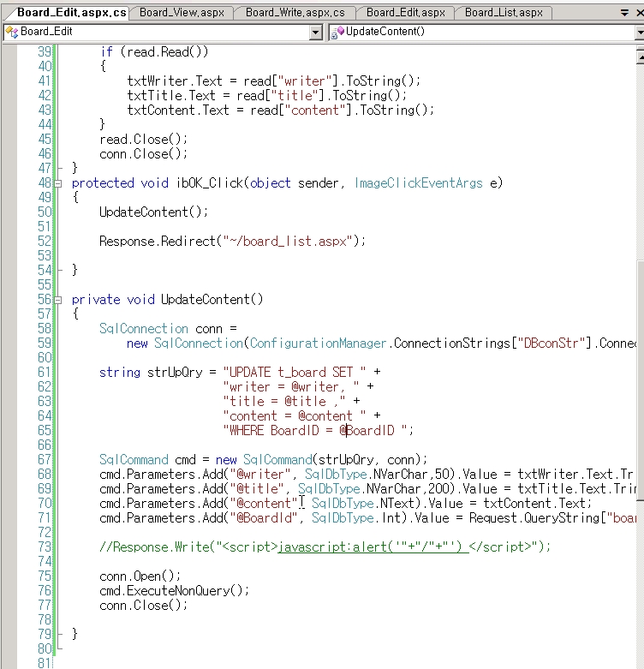Click SqlDbType.NText on line 70
The width and height of the screenshot is (644, 669).
coord(362,504)
